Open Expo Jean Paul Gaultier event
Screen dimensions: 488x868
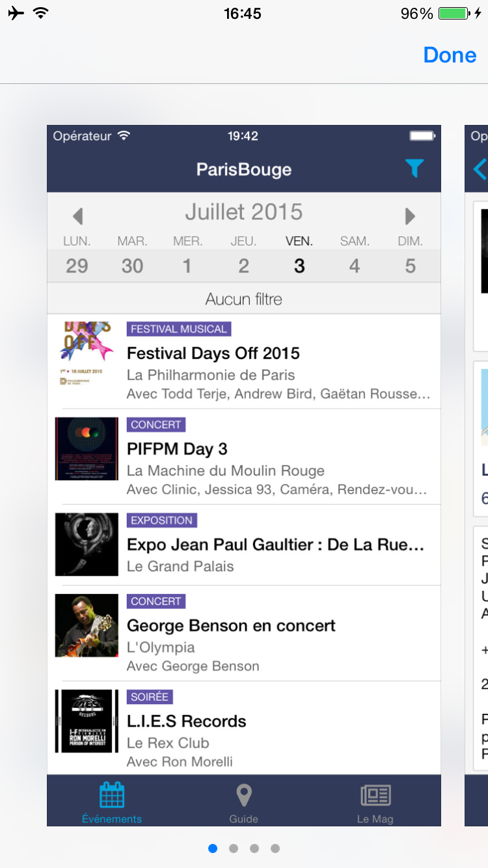[244, 545]
